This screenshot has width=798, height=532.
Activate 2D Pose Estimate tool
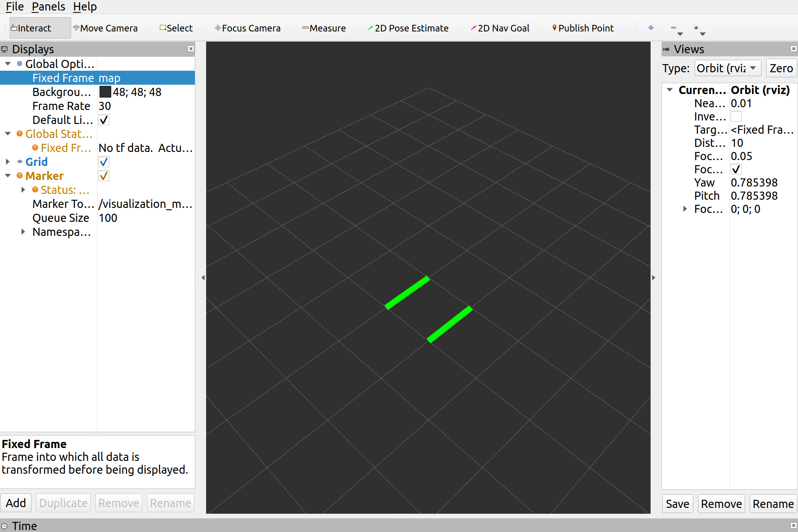click(408, 28)
